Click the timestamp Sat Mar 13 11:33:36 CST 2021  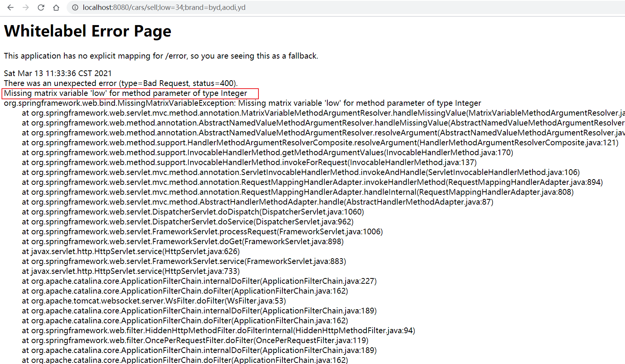click(x=58, y=73)
